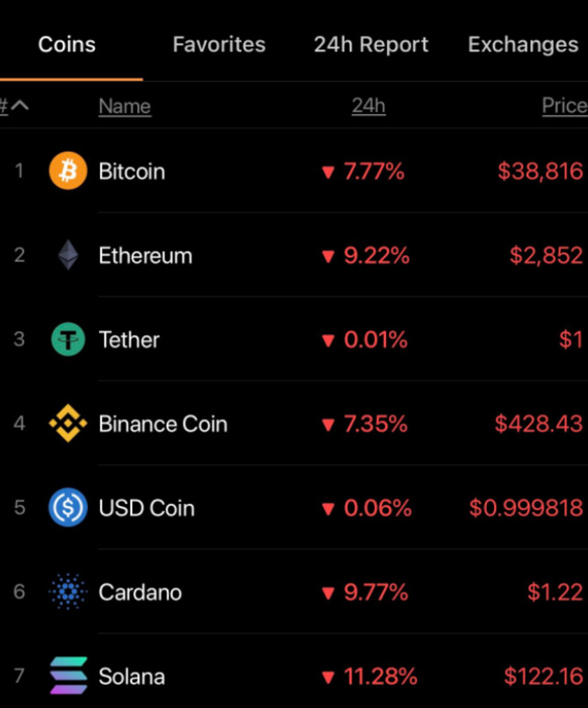Screen dimensions: 588x708
Task: Click the orange Bitcoin logo icon
Action: (68, 171)
